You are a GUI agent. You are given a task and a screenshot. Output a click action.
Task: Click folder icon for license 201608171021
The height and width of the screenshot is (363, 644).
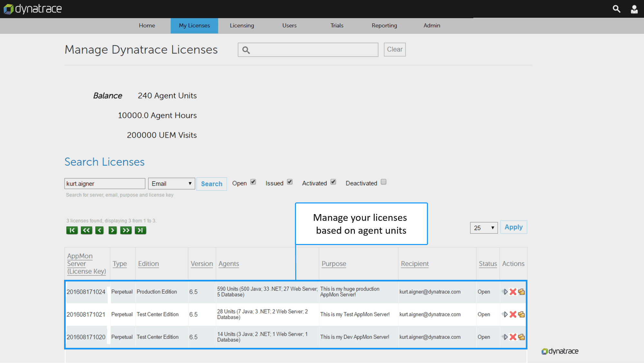click(521, 314)
